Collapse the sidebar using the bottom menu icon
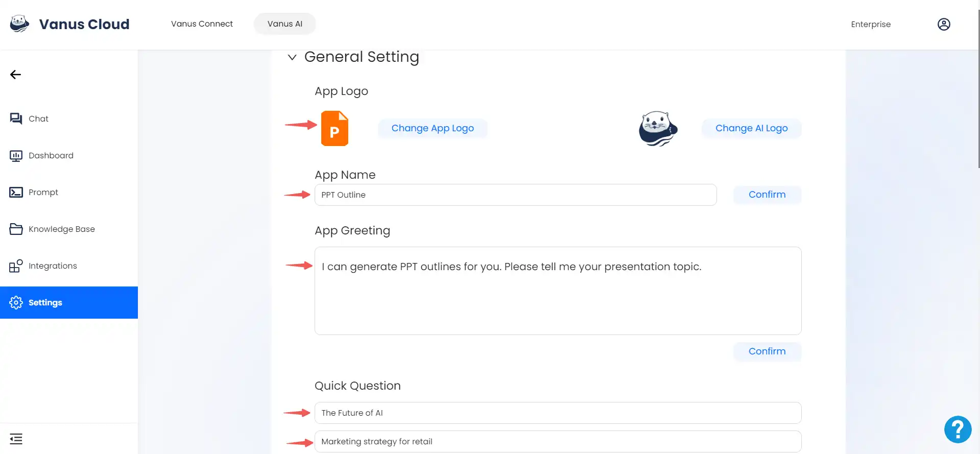The width and height of the screenshot is (980, 454). tap(16, 439)
